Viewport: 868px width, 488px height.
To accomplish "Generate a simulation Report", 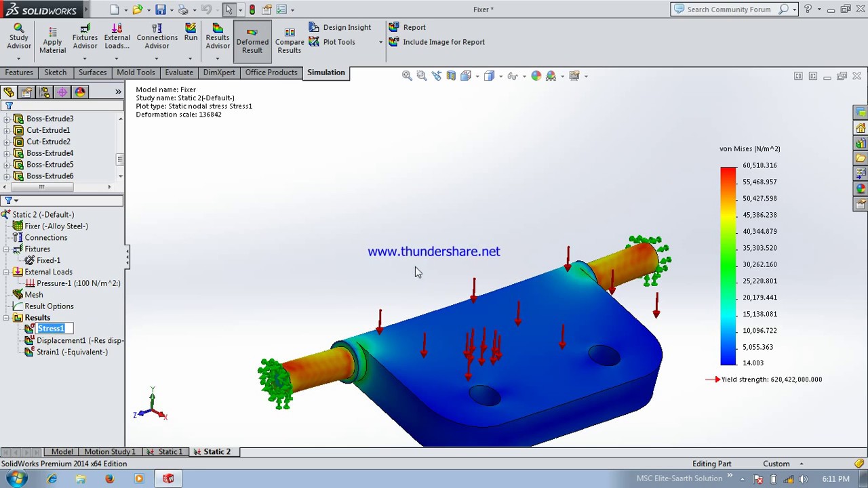I will (408, 27).
